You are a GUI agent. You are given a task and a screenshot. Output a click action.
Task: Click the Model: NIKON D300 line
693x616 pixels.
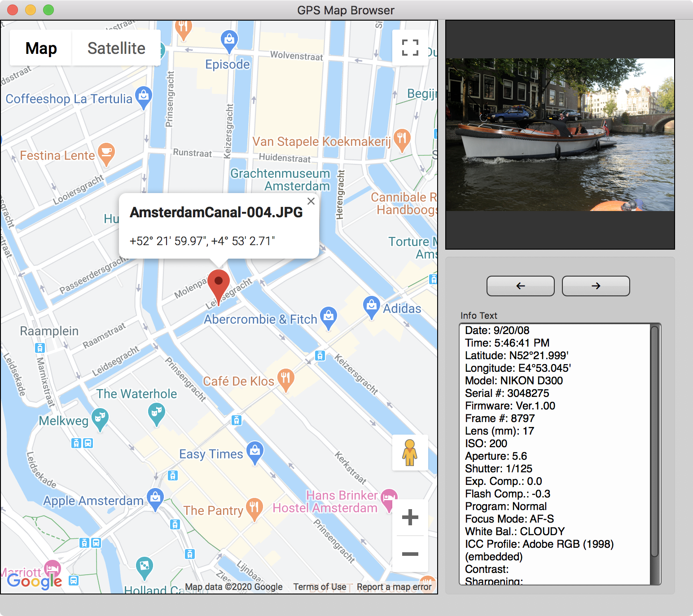(x=514, y=381)
